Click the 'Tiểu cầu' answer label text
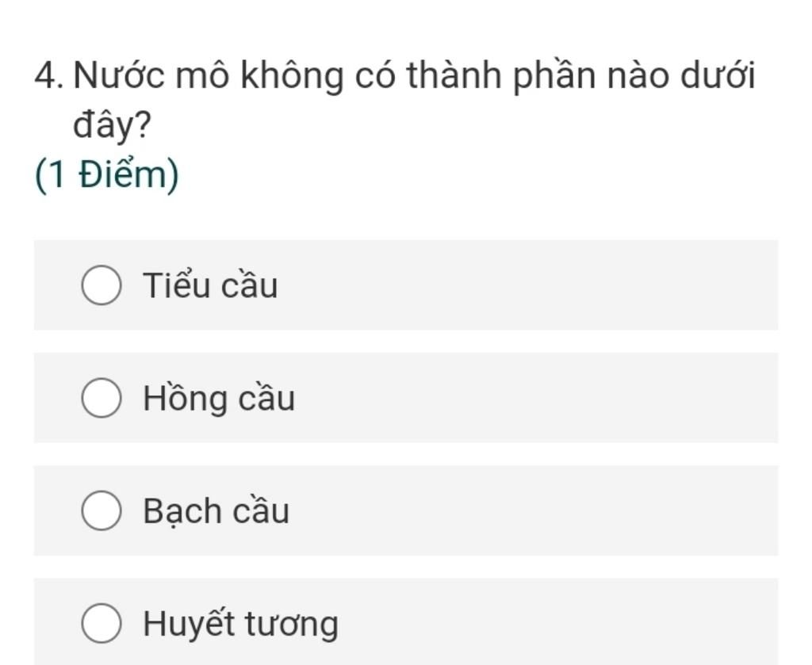 [210, 285]
